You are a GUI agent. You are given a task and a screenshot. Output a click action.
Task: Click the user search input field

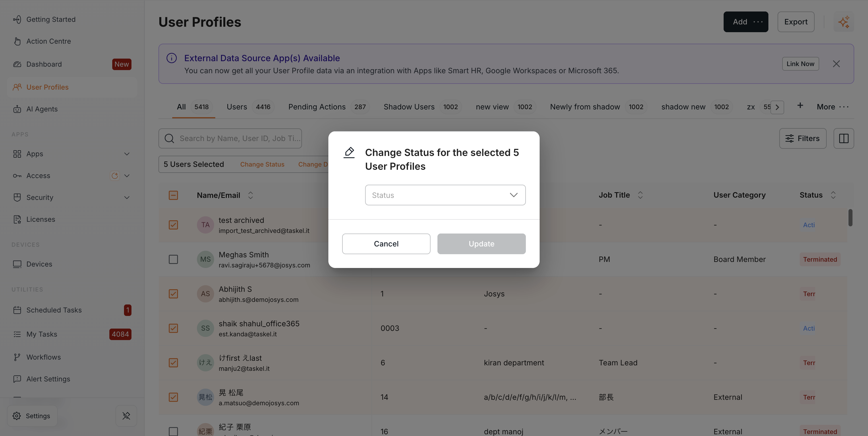[230, 138]
